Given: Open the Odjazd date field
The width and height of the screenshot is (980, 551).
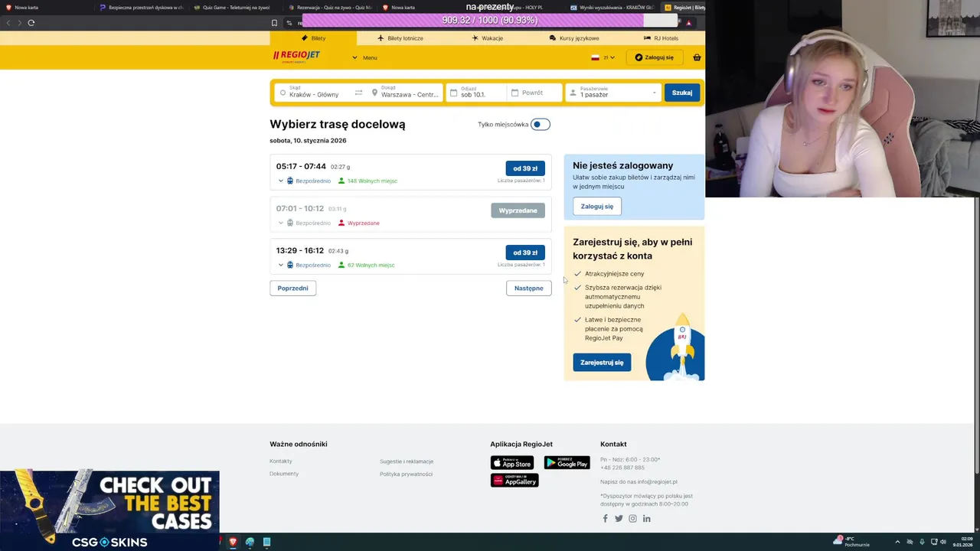Looking at the screenshot, I should point(476,93).
